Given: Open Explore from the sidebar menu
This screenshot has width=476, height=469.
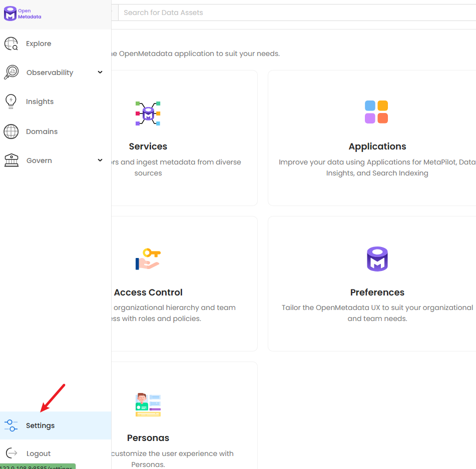Looking at the screenshot, I should tap(39, 44).
